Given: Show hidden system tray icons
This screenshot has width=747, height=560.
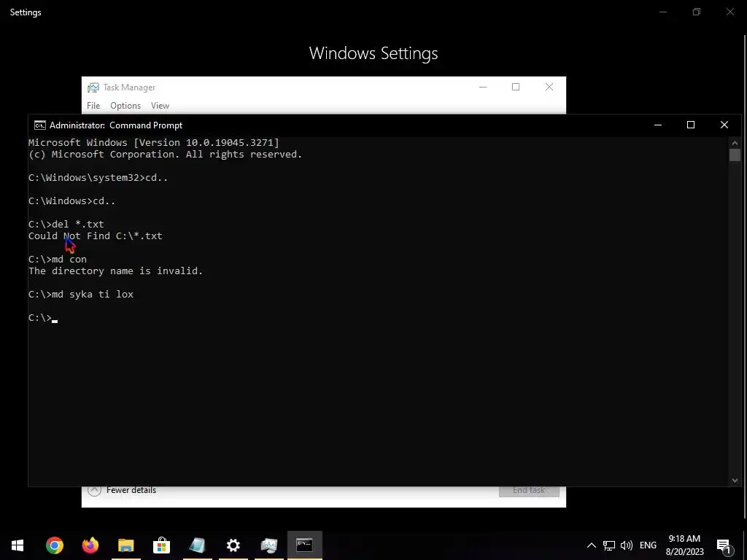Looking at the screenshot, I should 591,545.
